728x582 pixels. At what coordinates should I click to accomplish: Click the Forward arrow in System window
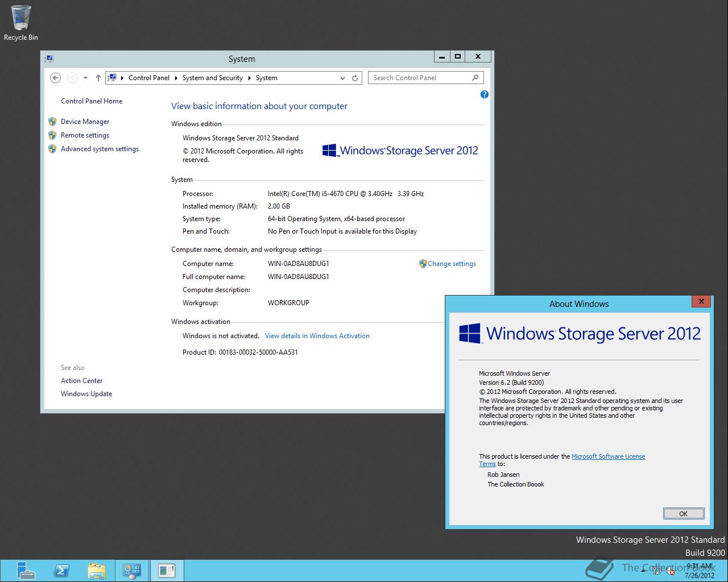click(x=72, y=78)
